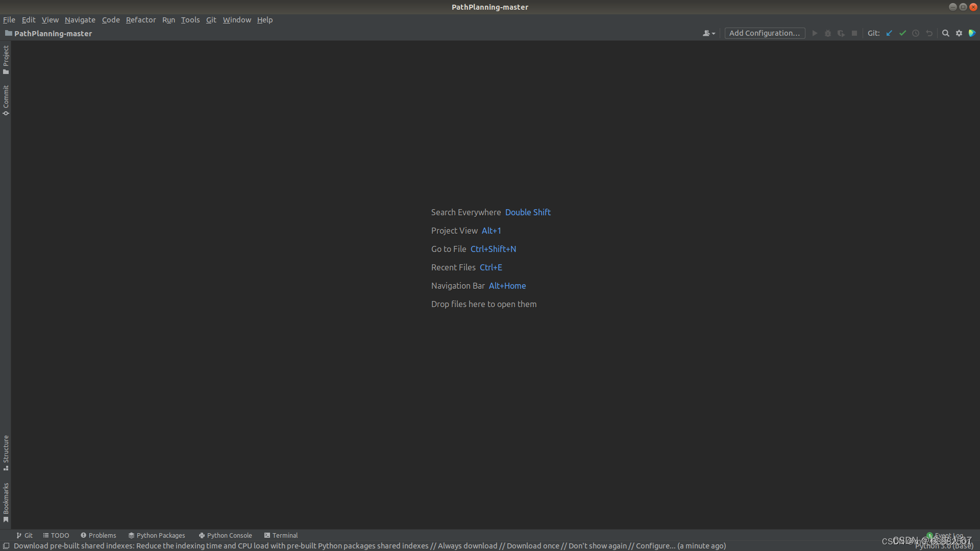Click the Run configuration play button
Screen dimensions: 980x551
815,33
